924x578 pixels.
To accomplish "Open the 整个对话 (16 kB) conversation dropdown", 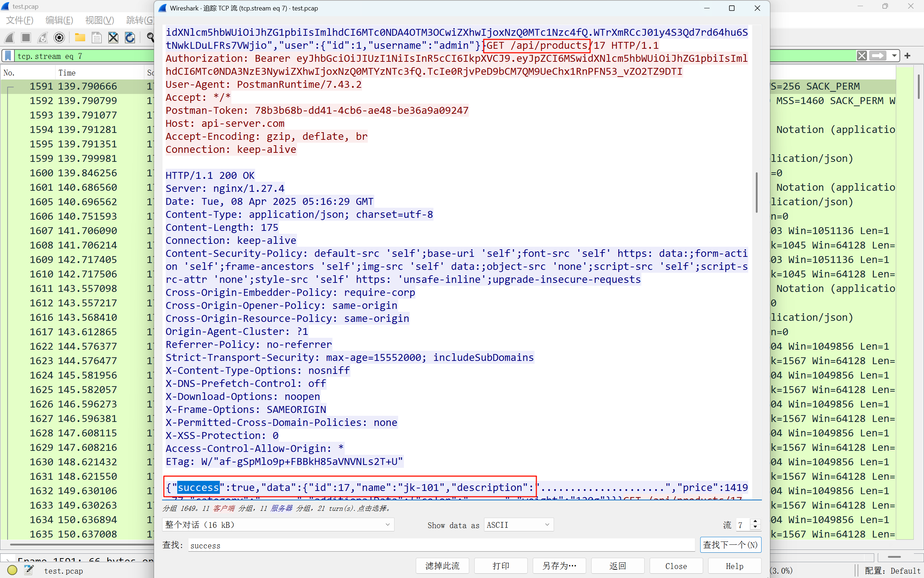I will tap(278, 525).
